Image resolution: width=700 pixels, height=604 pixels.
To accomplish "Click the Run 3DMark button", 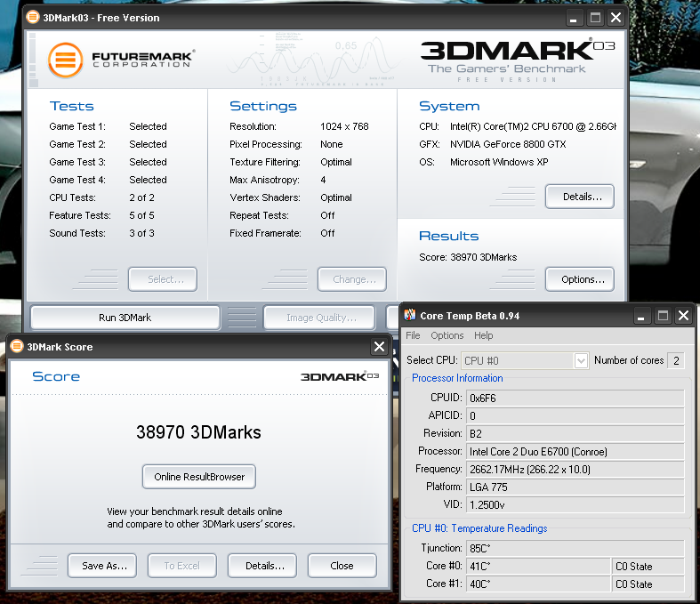I will pos(125,318).
